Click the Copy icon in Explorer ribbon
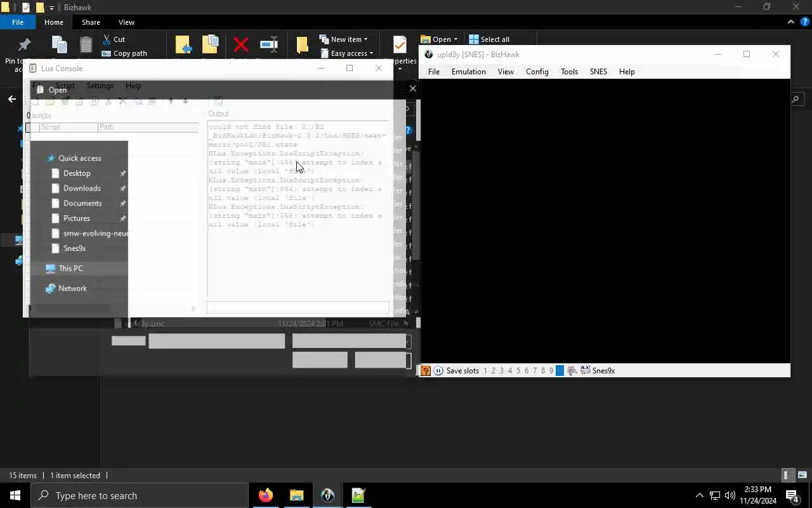Image resolution: width=812 pixels, height=508 pixels. pyautogui.click(x=60, y=44)
